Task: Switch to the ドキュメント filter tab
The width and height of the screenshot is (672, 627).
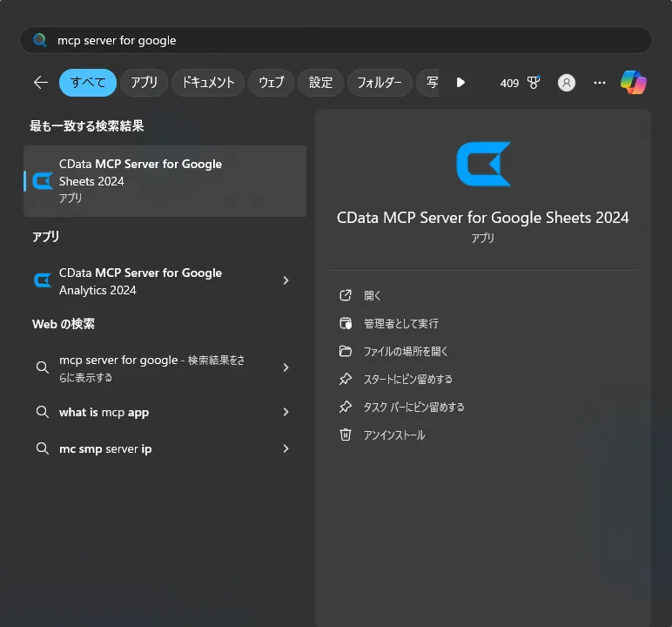Action: pos(208,83)
